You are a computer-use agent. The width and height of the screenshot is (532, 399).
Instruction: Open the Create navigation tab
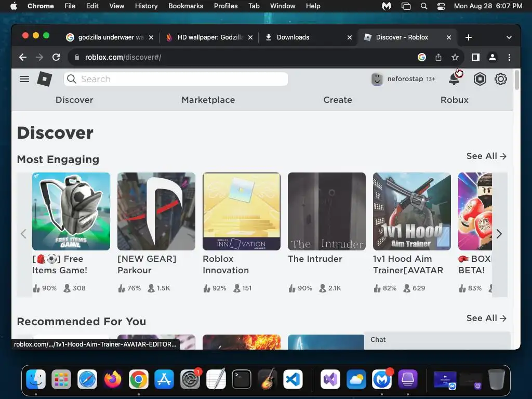tap(338, 100)
